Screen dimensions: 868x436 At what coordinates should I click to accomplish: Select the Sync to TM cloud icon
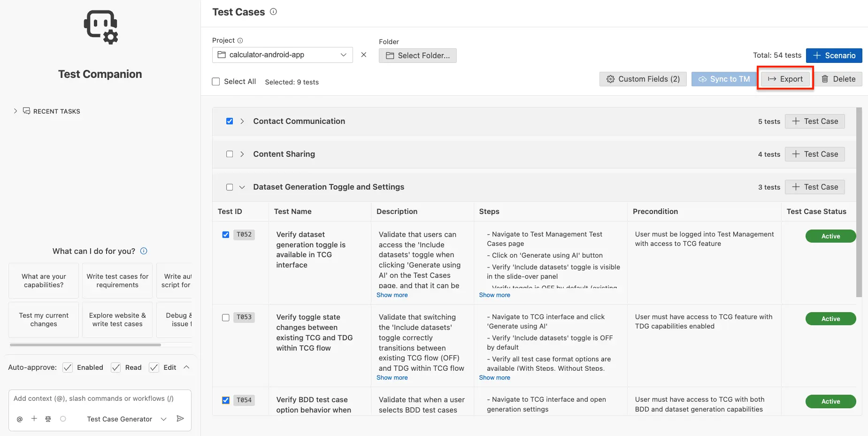pos(702,79)
